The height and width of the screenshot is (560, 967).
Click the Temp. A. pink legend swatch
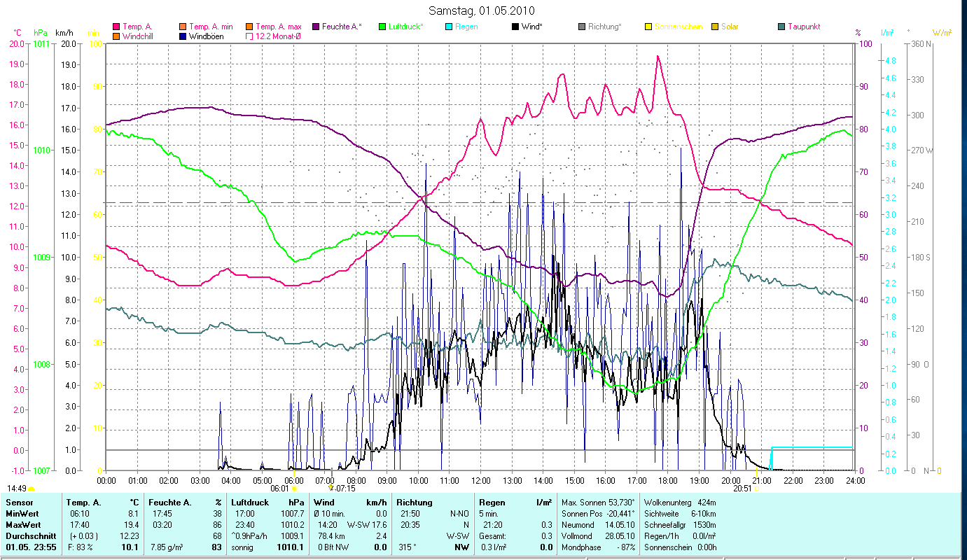tap(116, 27)
